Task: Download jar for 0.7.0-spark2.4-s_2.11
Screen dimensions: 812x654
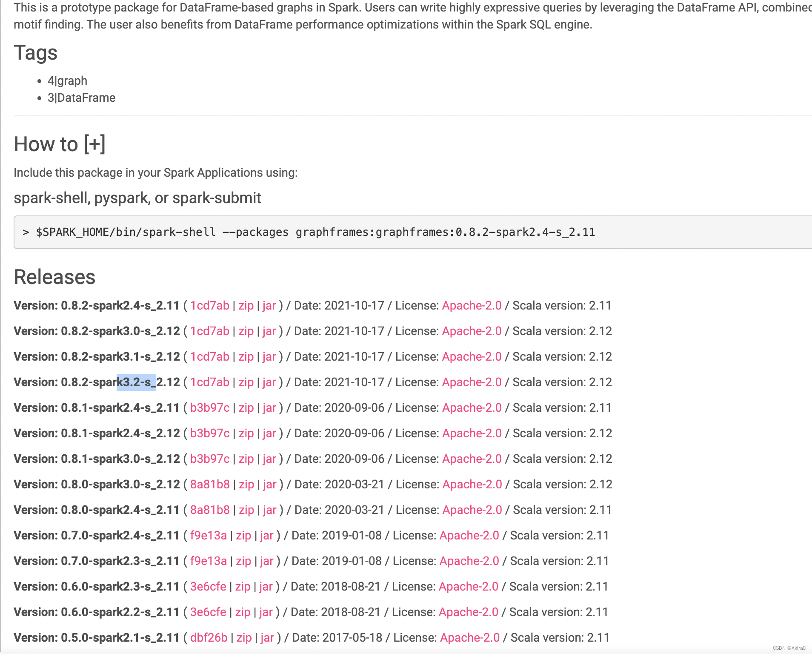Action: click(267, 536)
